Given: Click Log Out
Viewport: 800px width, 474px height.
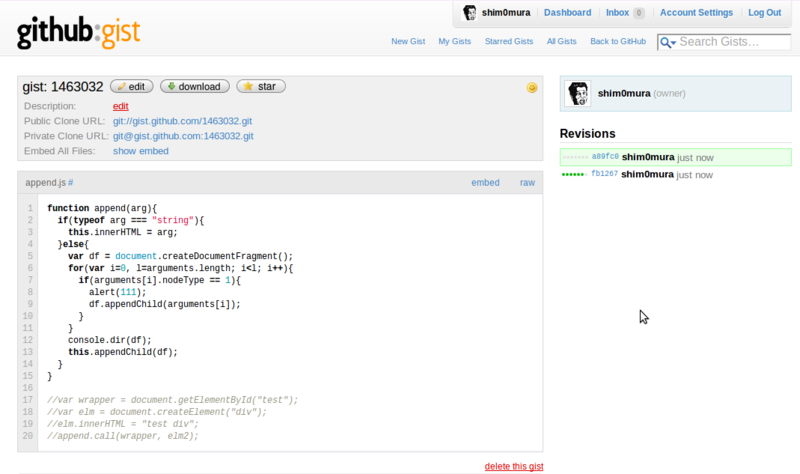Looking at the screenshot, I should tap(764, 13).
